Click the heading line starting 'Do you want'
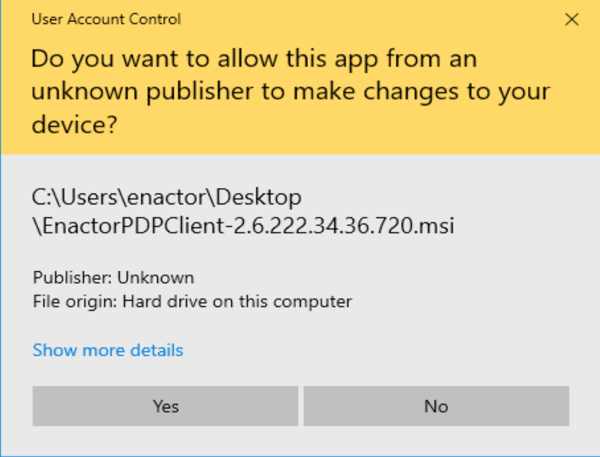Viewport: 600px width, 457px height. pyautogui.click(x=252, y=57)
